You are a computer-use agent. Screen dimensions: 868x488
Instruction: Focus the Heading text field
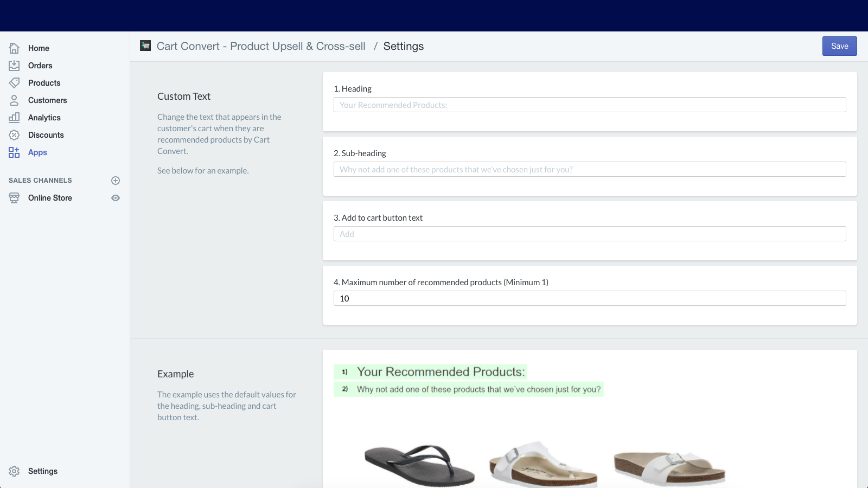(590, 105)
